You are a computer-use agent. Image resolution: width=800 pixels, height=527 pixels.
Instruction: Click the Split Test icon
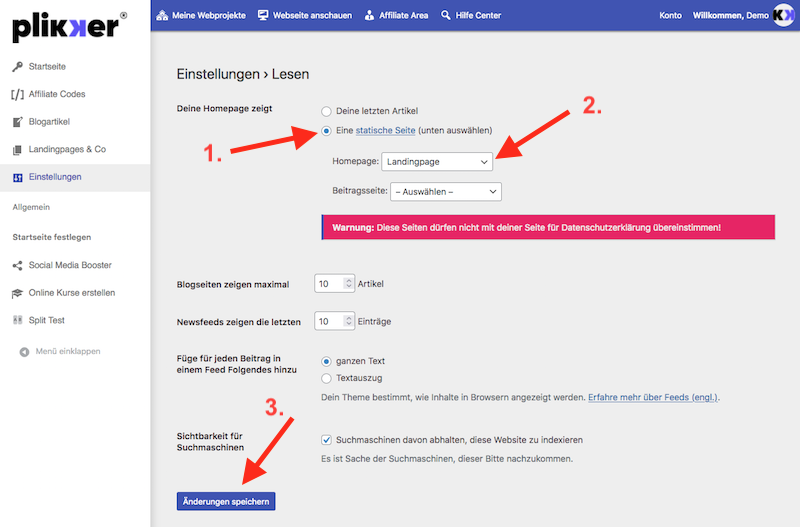tap(17, 320)
